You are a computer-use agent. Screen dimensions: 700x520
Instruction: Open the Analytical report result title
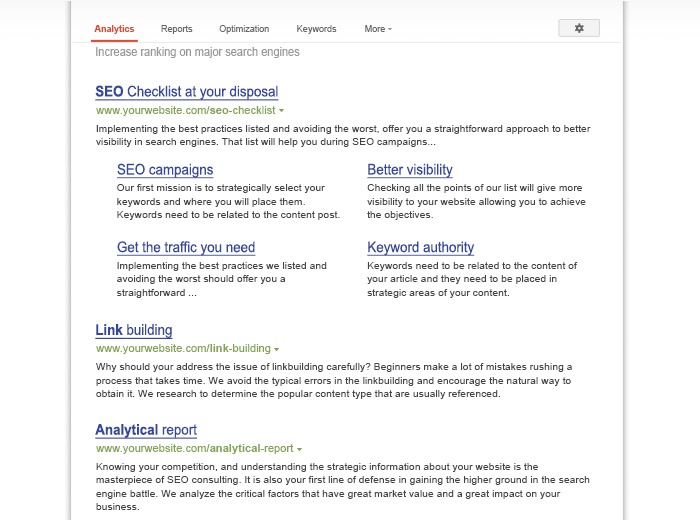[x=146, y=430]
